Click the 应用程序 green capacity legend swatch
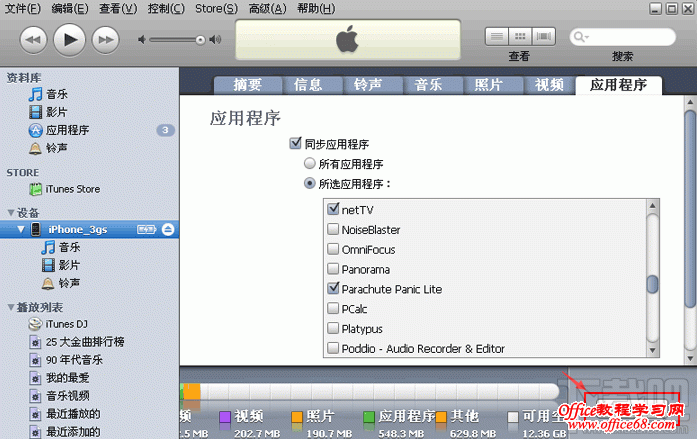Screen dimensions: 697x439 (369, 417)
